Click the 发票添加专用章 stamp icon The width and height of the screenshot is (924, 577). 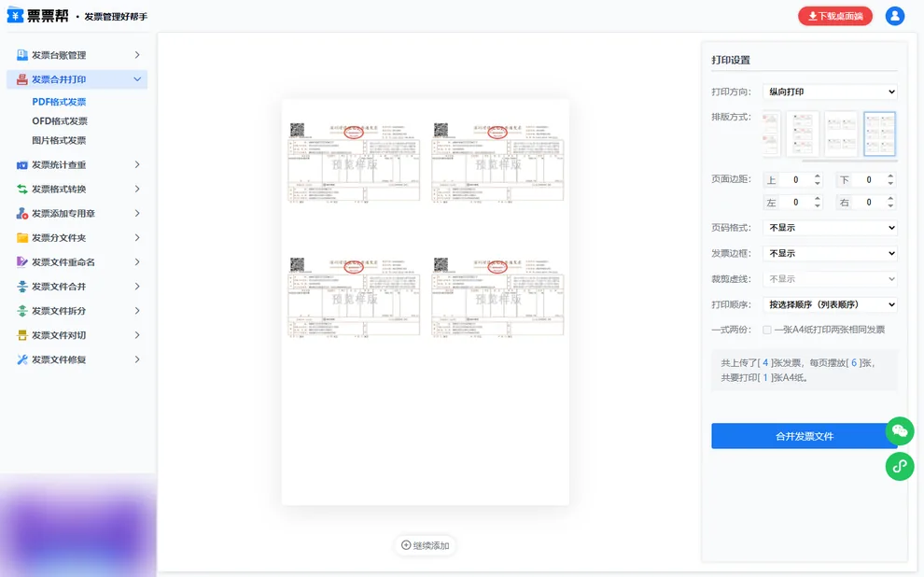coord(22,214)
